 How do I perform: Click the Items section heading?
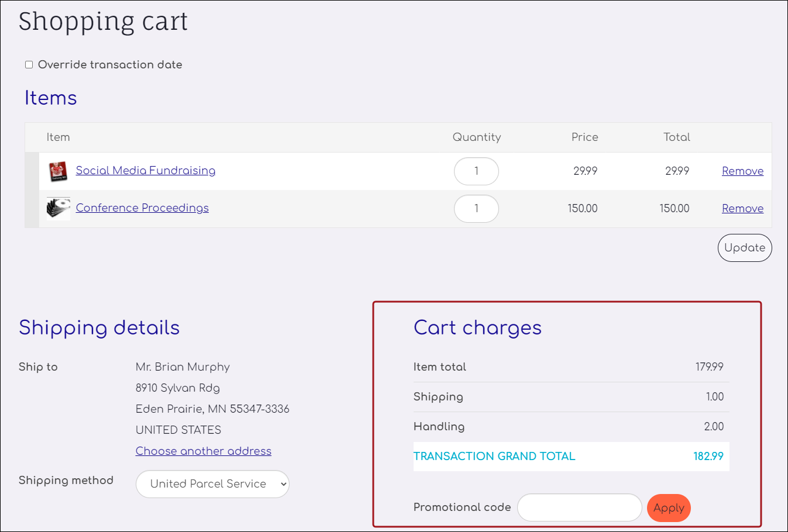(50, 98)
